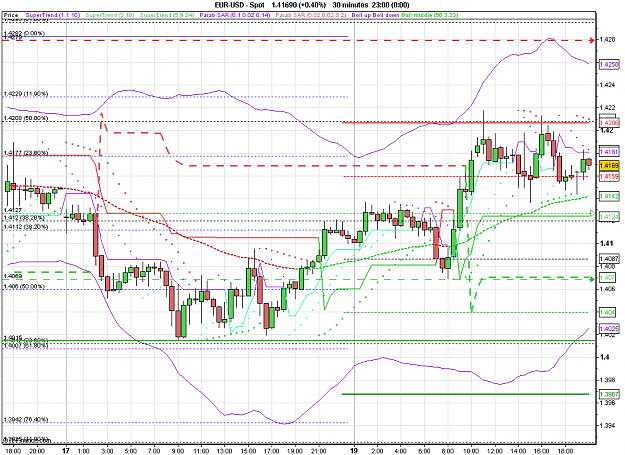Click the 13:00 label on the time axis
625x455 pixels.
(x=224, y=451)
